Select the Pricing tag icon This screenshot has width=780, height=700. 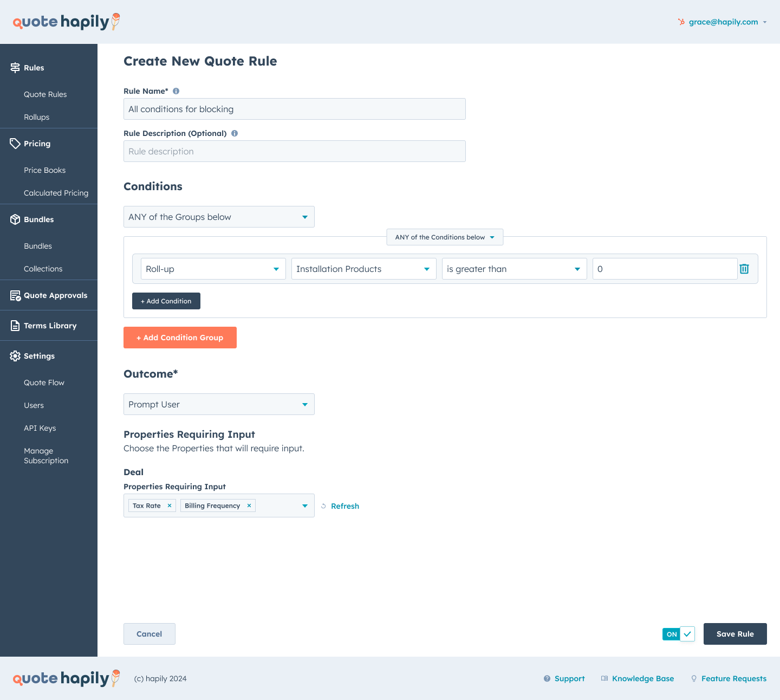click(x=15, y=143)
